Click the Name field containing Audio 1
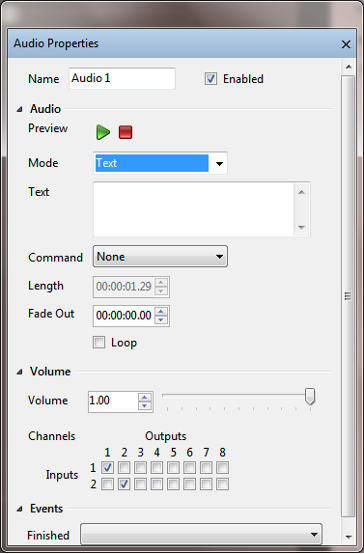 point(122,78)
